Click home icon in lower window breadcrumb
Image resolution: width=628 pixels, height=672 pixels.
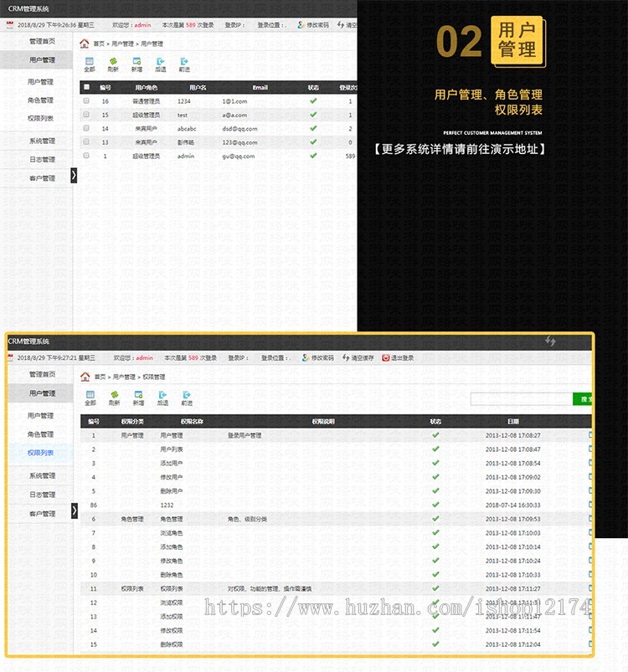point(85,377)
